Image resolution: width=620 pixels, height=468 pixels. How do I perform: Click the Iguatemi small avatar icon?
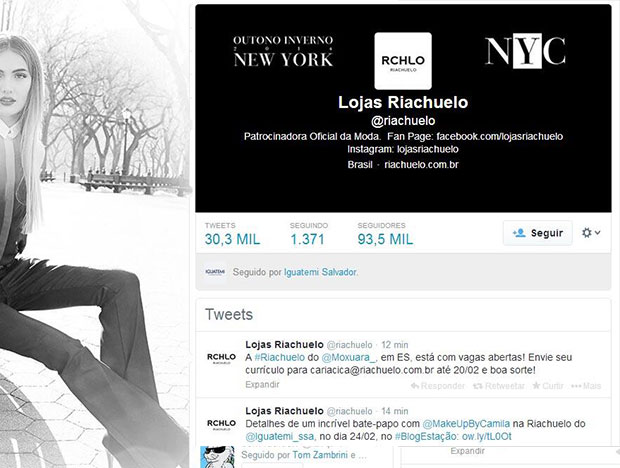tap(215, 272)
